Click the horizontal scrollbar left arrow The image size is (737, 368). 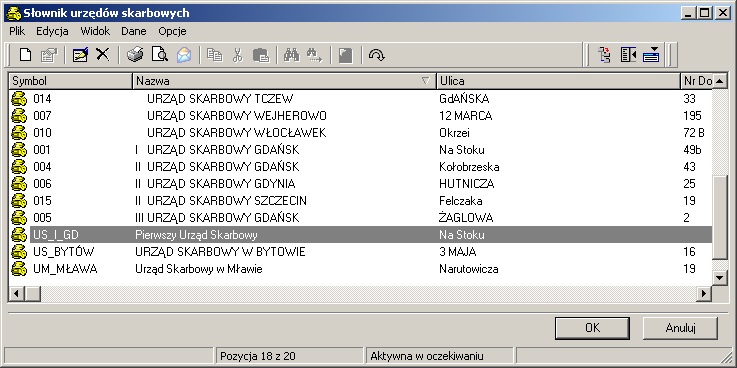[17, 293]
